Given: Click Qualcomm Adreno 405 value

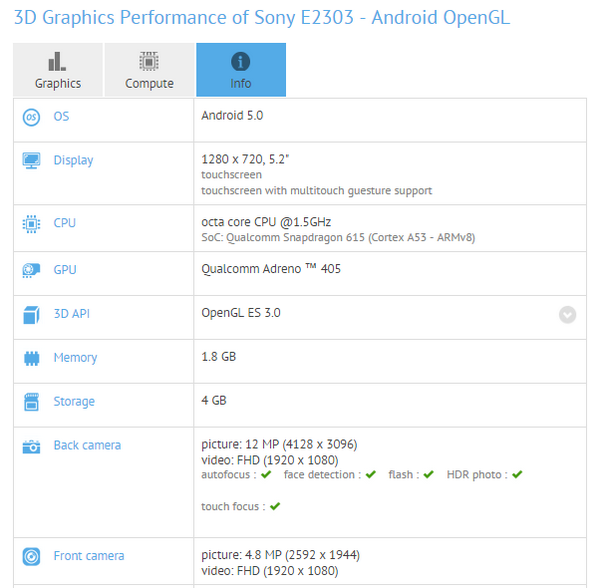Looking at the screenshot, I should tap(271, 269).
